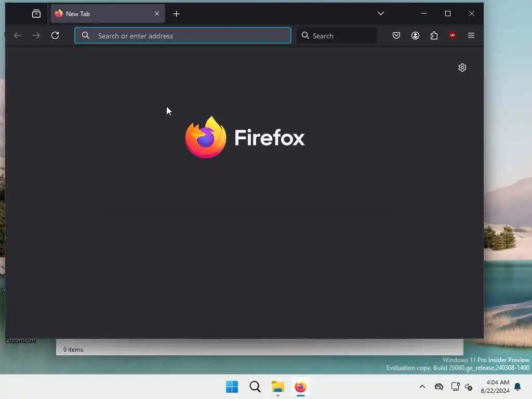Show hidden system tray icons
Screen dimensions: 532x399
click(422, 387)
